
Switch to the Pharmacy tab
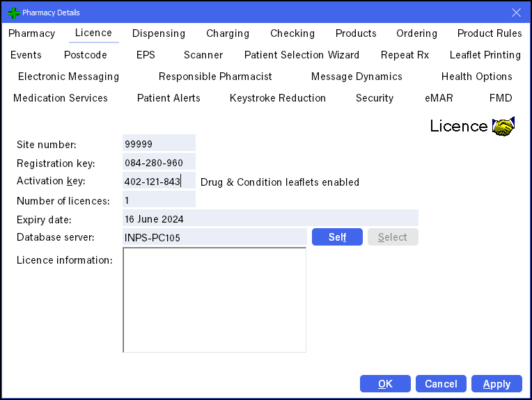coord(32,33)
